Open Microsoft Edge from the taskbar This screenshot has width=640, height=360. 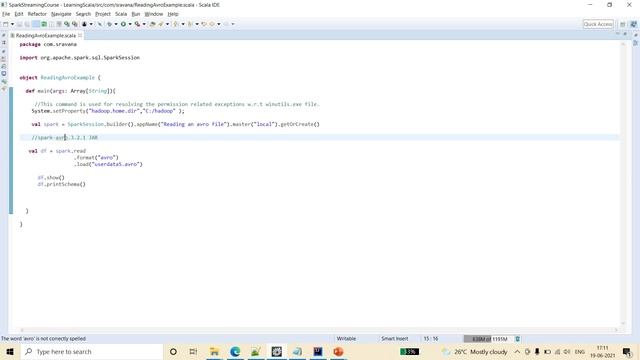coord(235,351)
